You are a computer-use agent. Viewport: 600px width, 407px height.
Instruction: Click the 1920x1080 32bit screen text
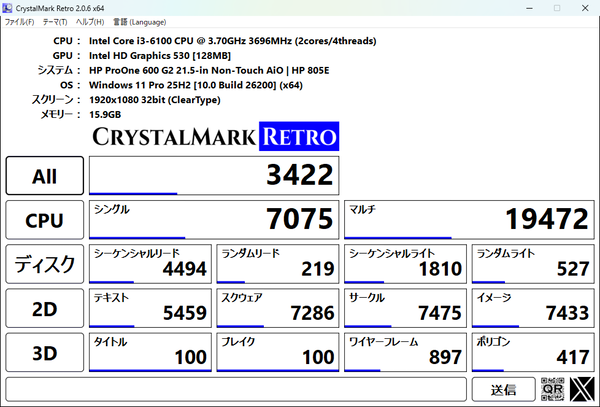pos(155,100)
